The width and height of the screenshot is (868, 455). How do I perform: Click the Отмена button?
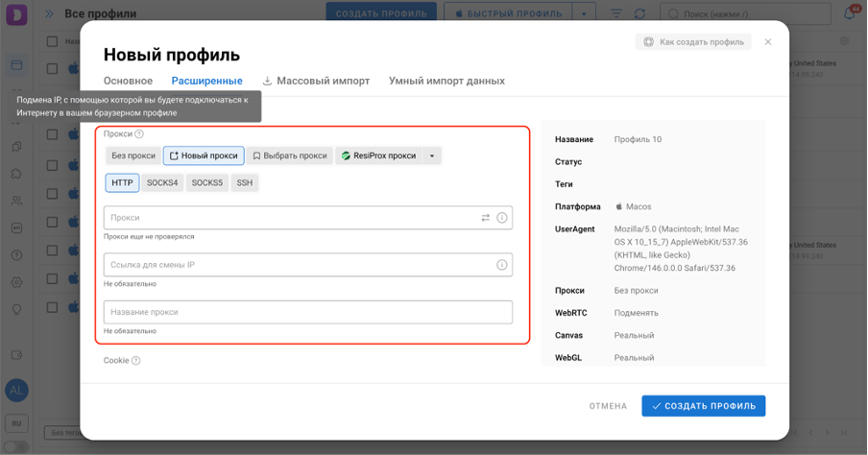[608, 406]
